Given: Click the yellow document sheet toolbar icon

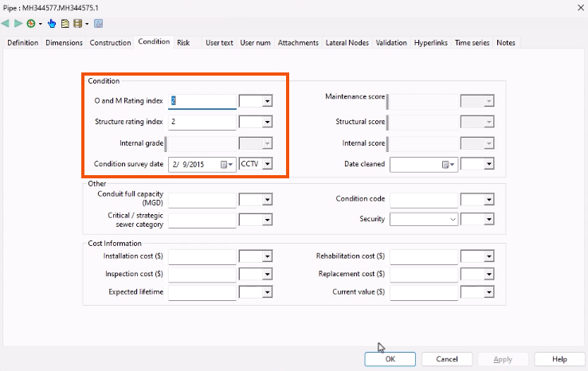Looking at the screenshot, I should click(x=65, y=24).
